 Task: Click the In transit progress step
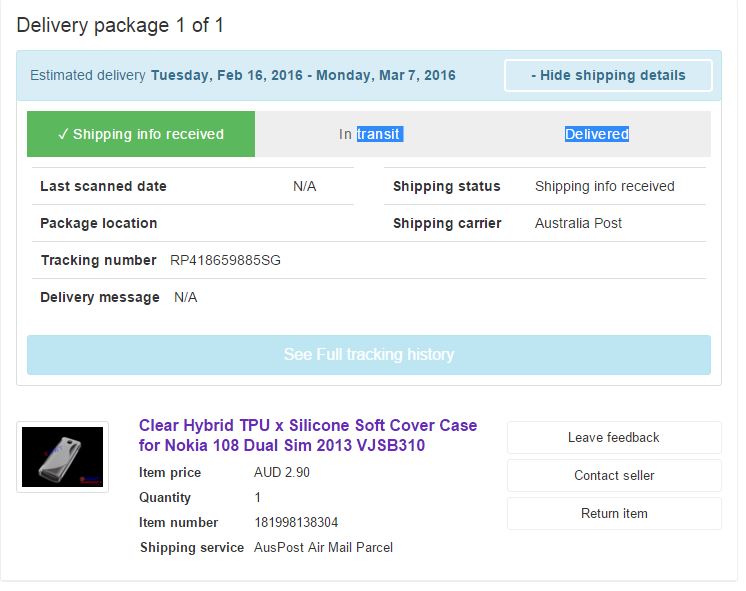tap(370, 134)
